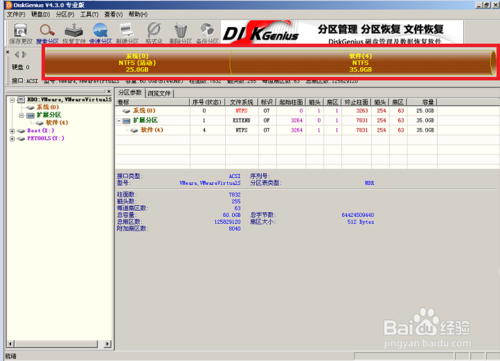Click the 搜索分区 search partition magnifier icon
500x361 pixels.
(47, 33)
